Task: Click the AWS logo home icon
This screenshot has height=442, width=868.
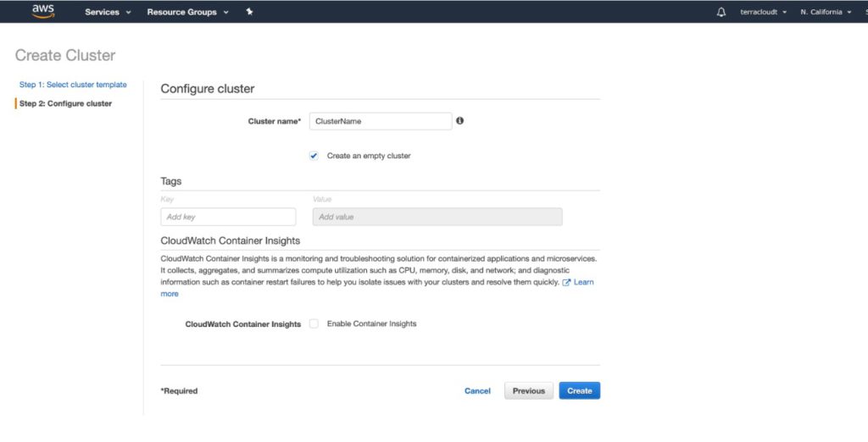Action: point(43,11)
